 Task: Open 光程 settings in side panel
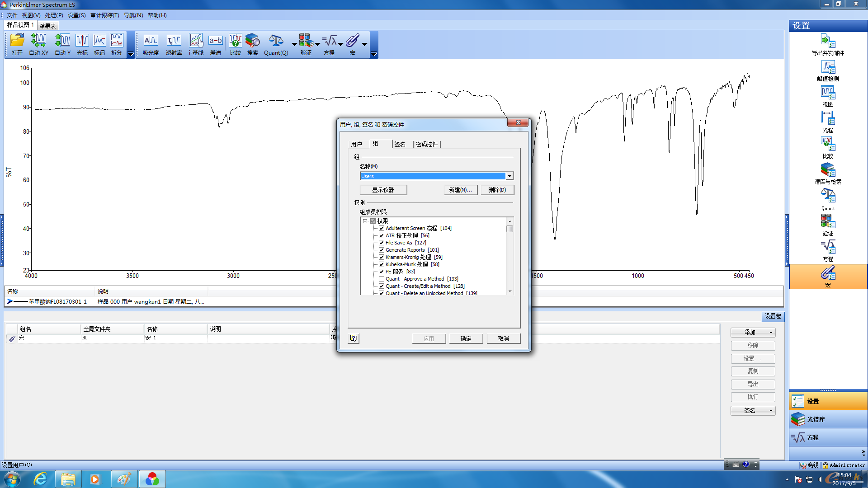(x=828, y=122)
